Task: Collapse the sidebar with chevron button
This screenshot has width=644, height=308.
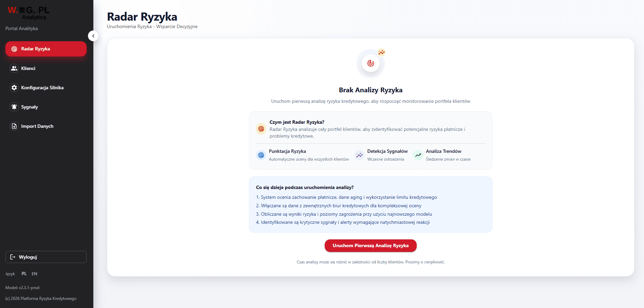Action: click(93, 36)
